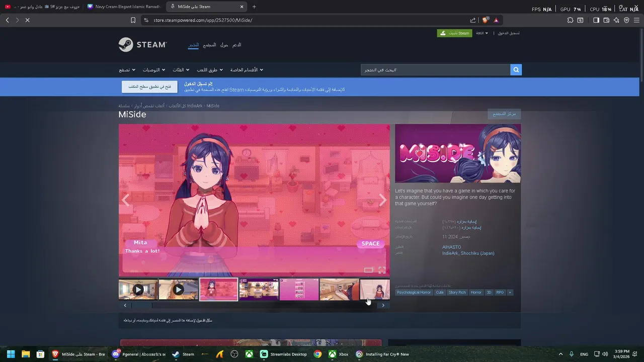This screenshot has height=362, width=644.
Task: Click the Windows Start button
Action: (11, 354)
